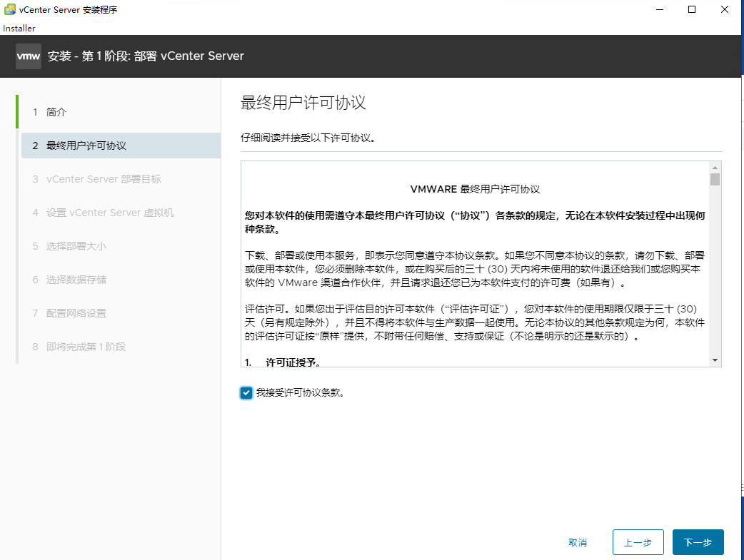Click the 取消 link
The image size is (744, 560).
[578, 542]
